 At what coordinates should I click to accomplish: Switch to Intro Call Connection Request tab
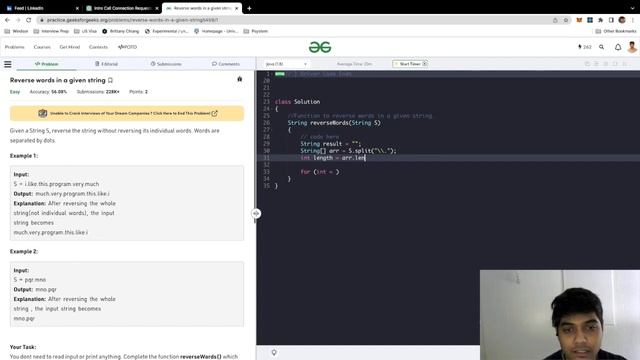pos(122,8)
